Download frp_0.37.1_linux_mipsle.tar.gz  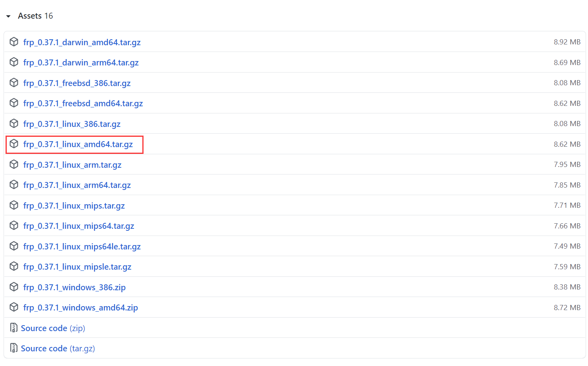coord(77,267)
